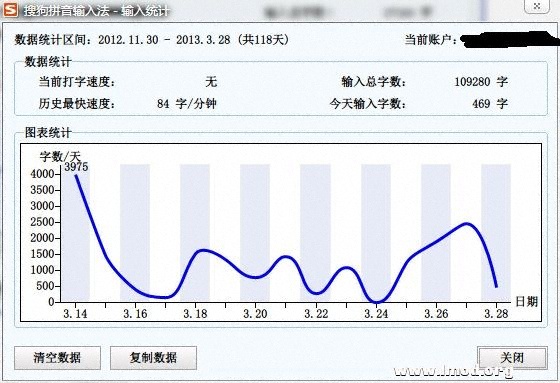The image size is (560, 383).
Task: Click the 3.16 date axis label
Action: tap(135, 314)
